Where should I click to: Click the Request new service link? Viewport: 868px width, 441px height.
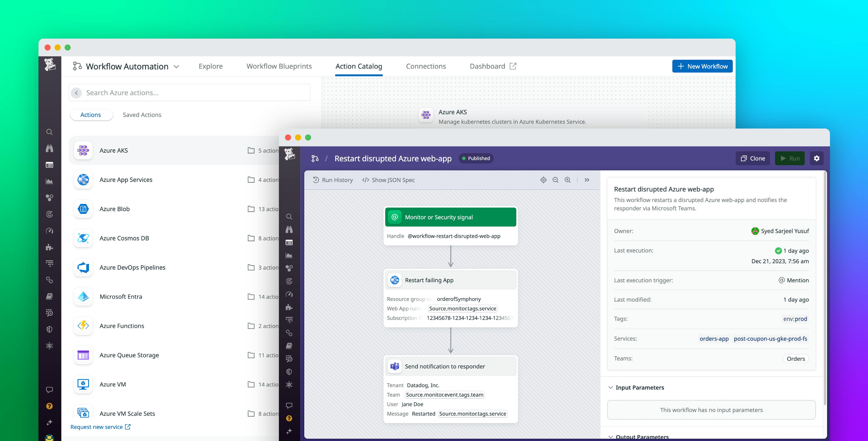97,427
